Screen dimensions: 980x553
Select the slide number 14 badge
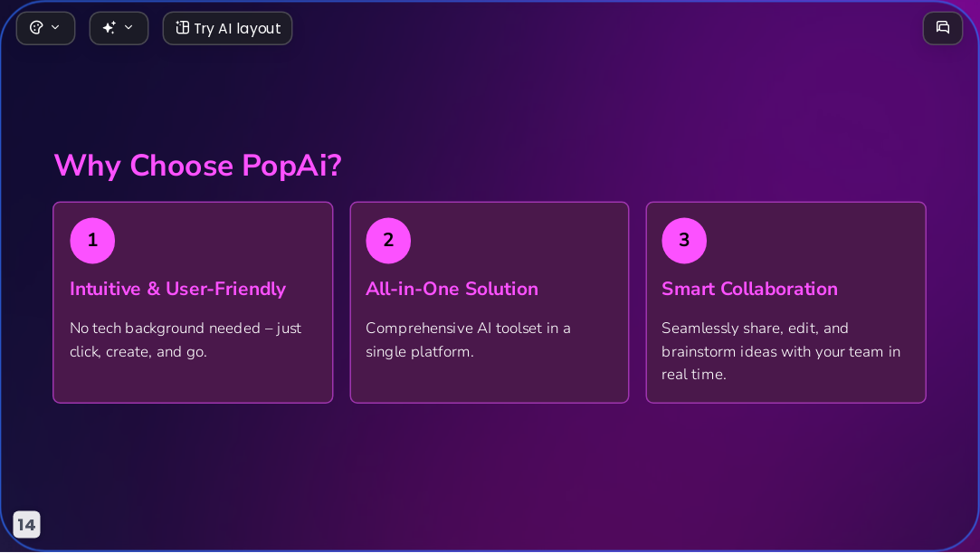tap(26, 524)
